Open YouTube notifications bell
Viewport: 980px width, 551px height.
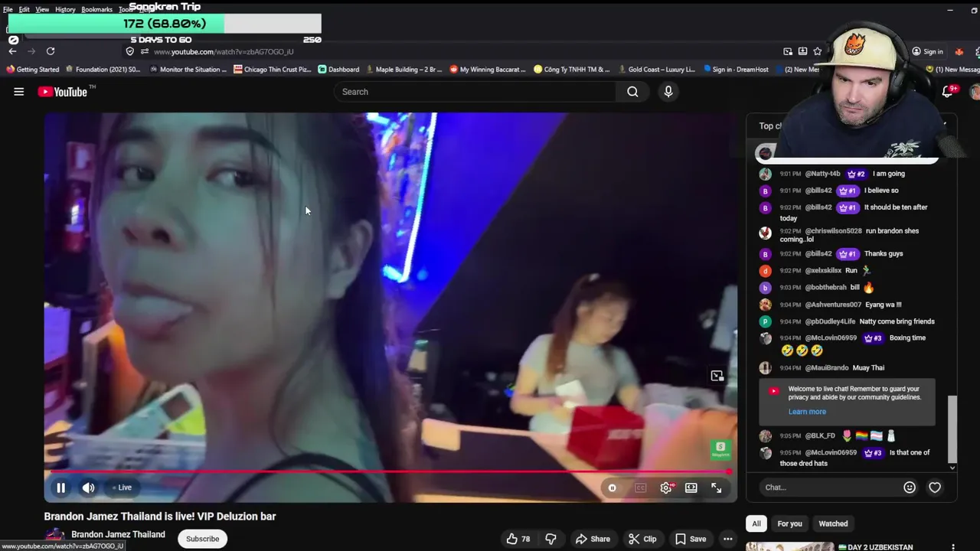tap(948, 92)
